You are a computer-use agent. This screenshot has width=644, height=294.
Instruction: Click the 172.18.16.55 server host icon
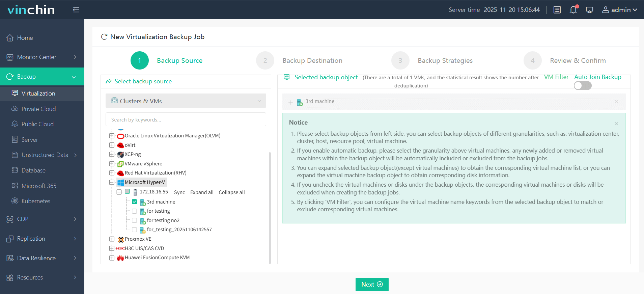click(x=135, y=192)
